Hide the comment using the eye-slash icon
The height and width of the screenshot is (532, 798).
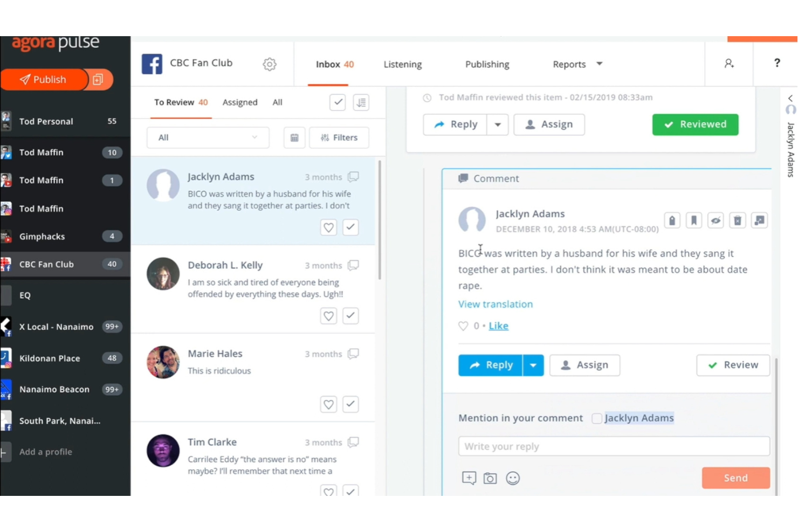716,220
